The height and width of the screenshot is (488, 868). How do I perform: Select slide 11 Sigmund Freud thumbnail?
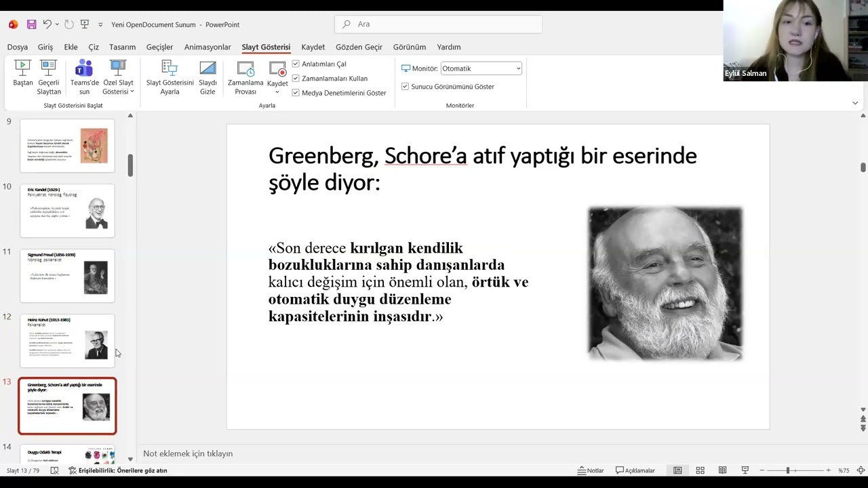(x=67, y=275)
